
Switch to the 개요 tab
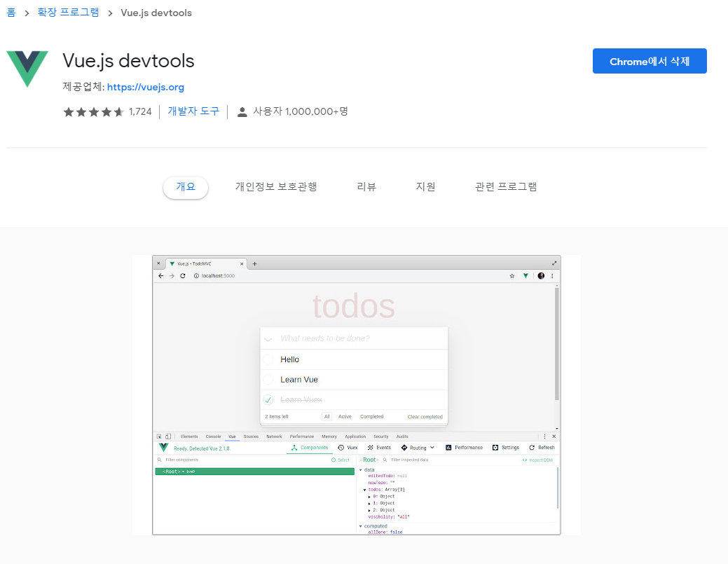(186, 187)
